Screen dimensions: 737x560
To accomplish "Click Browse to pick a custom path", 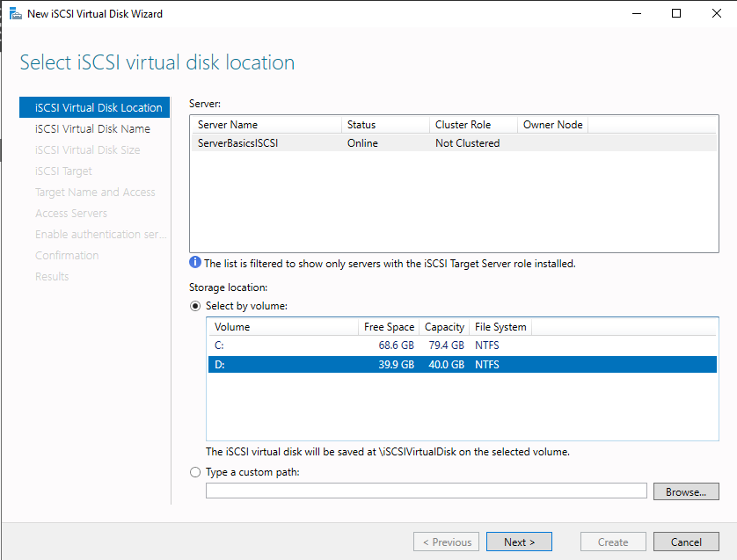I will pos(686,491).
